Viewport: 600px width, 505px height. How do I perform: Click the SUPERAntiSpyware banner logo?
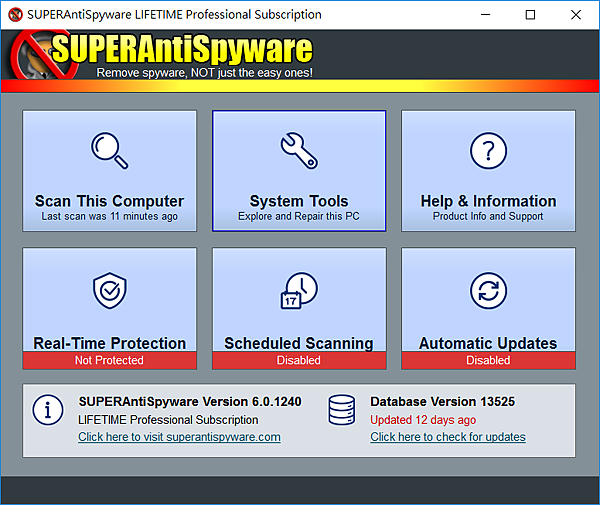click(163, 54)
